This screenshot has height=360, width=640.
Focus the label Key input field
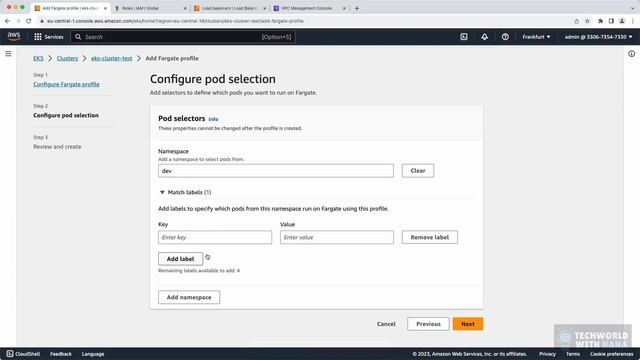click(215, 237)
